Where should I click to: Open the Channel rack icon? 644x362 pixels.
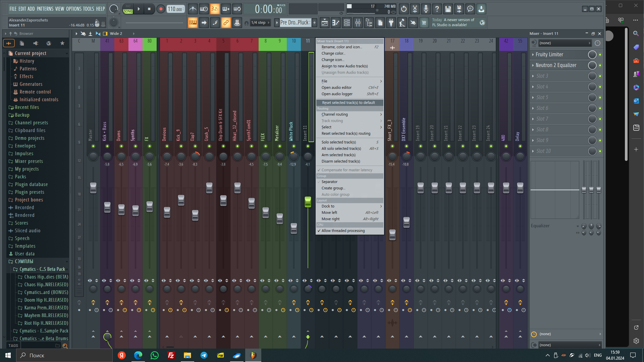[347, 23]
